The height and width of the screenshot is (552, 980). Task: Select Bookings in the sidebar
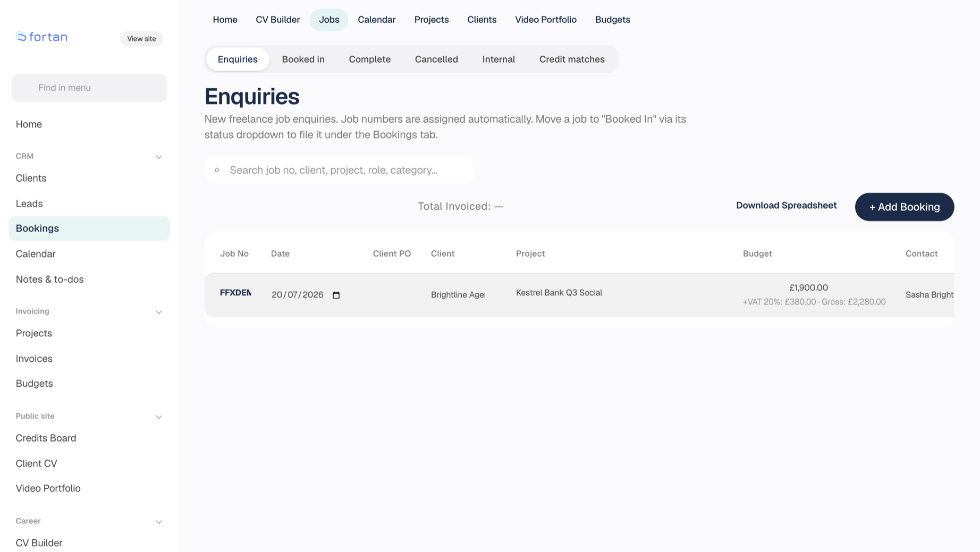click(x=89, y=228)
